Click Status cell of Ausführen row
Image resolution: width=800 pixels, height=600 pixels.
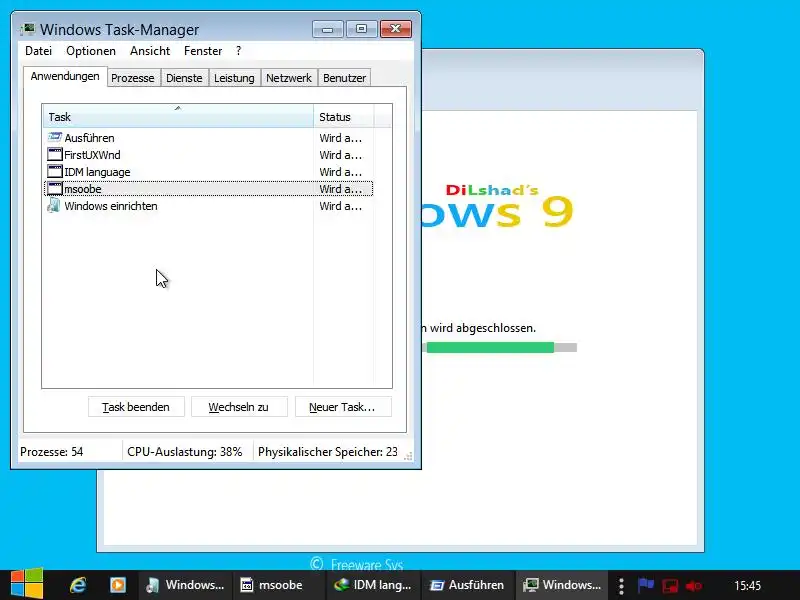coord(340,138)
